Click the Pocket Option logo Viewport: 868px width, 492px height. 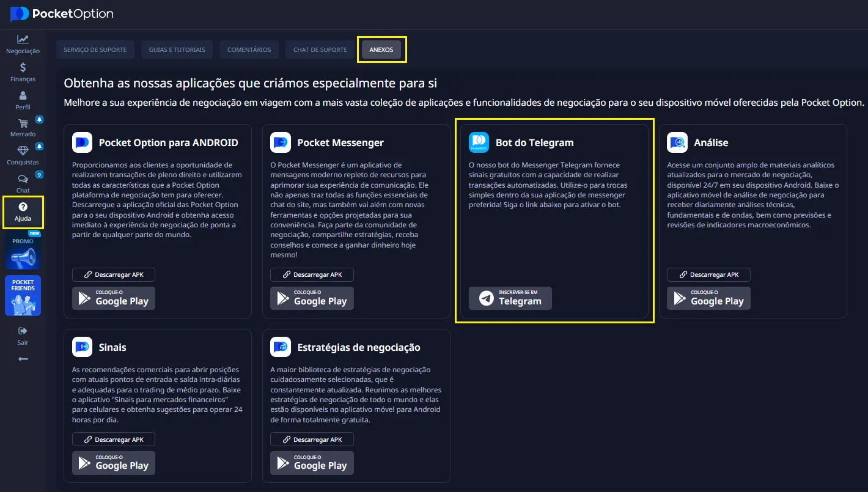(x=62, y=13)
